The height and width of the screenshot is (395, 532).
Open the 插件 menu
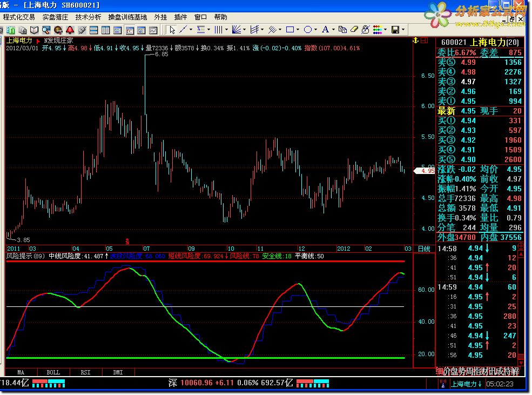[x=180, y=17]
